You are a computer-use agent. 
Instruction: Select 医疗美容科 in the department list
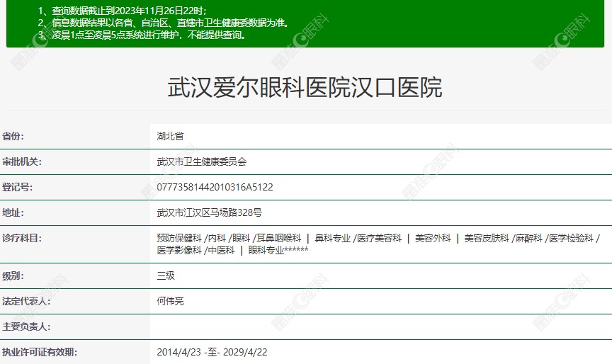379,239
